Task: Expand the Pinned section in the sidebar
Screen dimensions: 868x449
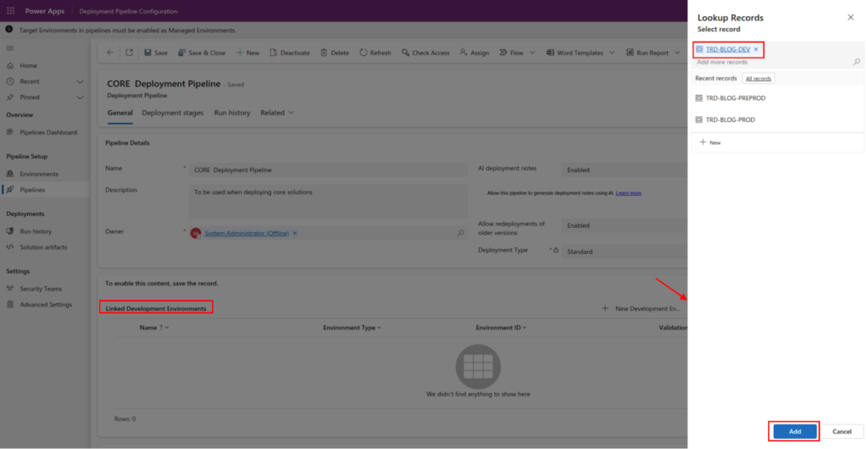Action: pyautogui.click(x=80, y=97)
